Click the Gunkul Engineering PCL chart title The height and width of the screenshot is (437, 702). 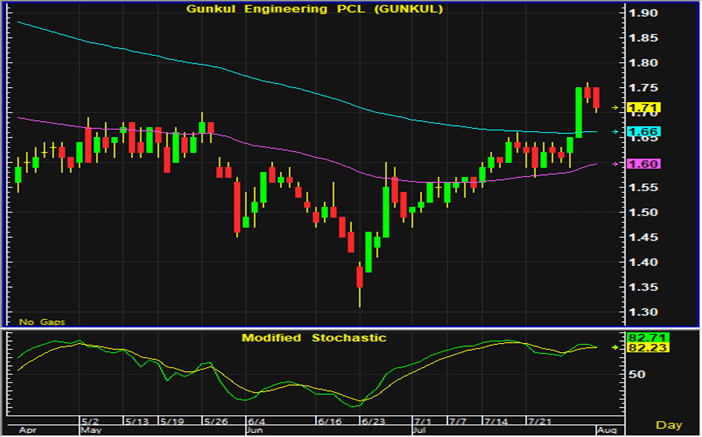point(313,11)
